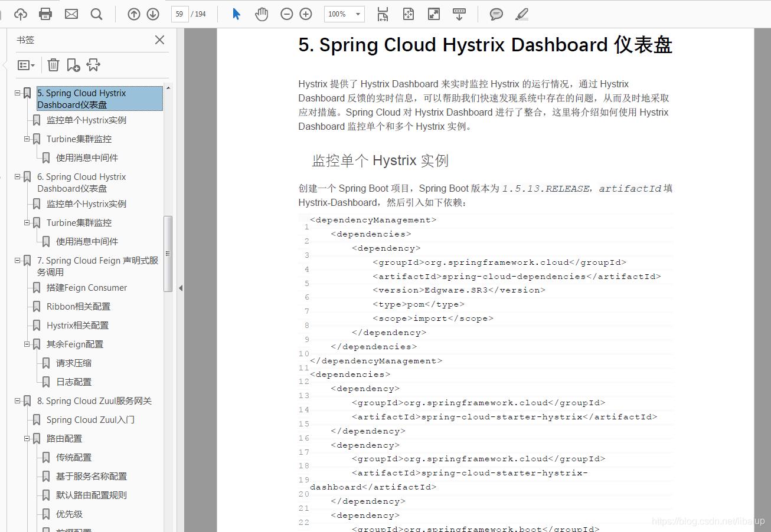The width and height of the screenshot is (771, 532).
Task: Collapse the 7. Spring Cloud Feign bookmark
Action: tap(18, 260)
